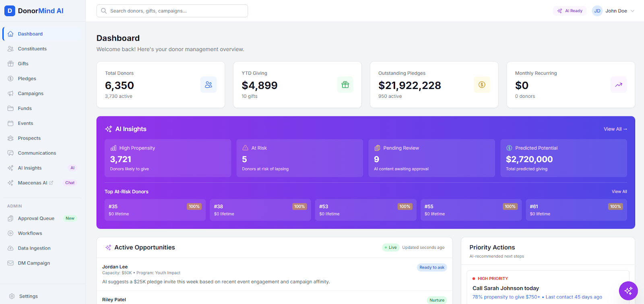This screenshot has width=644, height=304.
Task: Click the Funds folder icon in sidebar
Action: tap(10, 108)
